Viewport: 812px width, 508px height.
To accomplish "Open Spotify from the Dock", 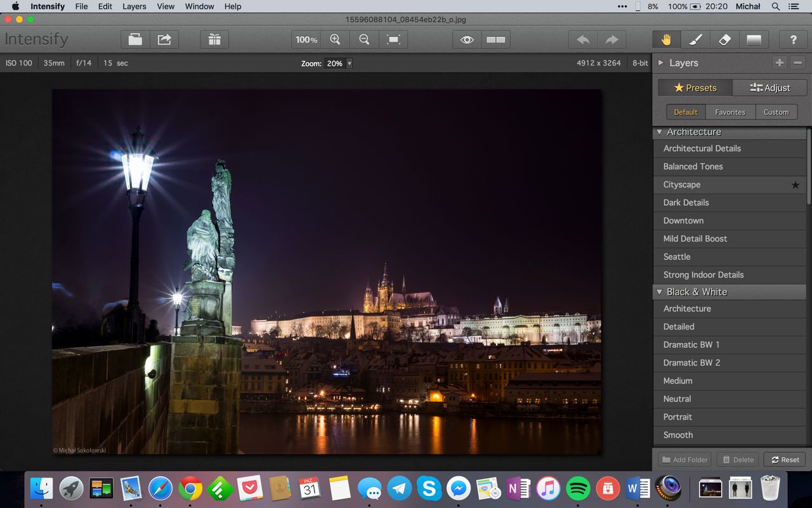I will pyautogui.click(x=577, y=488).
